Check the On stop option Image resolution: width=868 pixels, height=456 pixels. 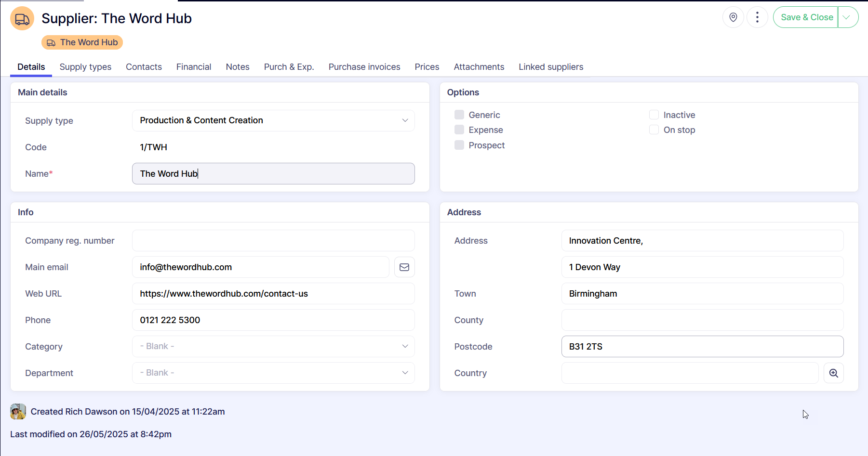[x=654, y=130]
